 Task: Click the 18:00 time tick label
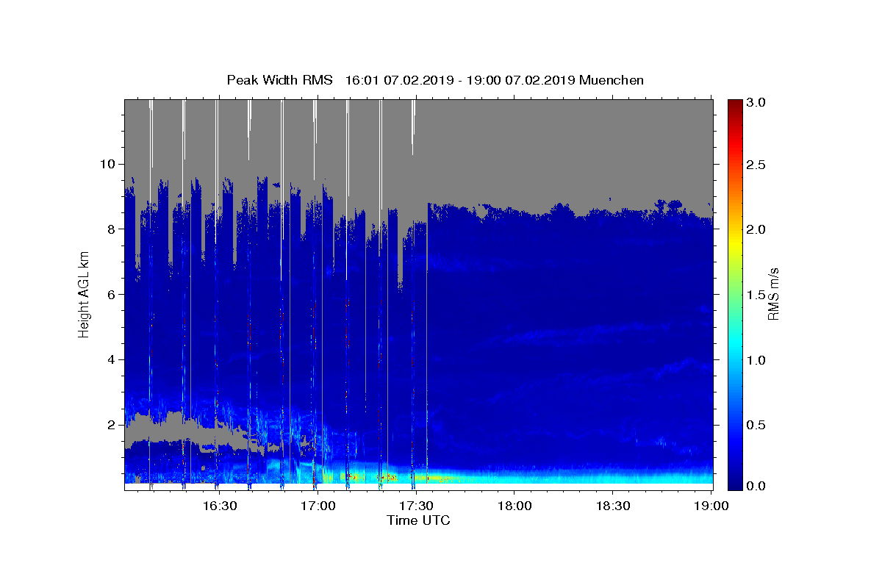tap(514, 506)
